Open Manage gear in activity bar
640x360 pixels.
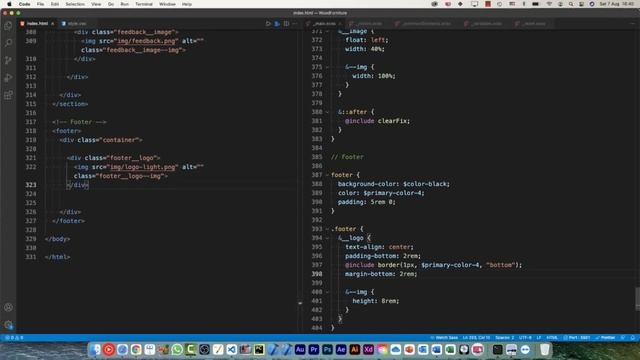(8, 325)
